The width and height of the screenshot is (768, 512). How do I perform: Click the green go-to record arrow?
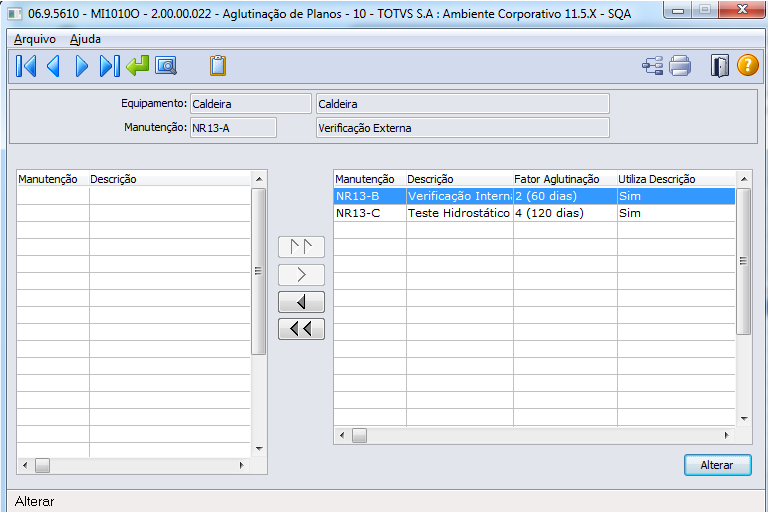coord(138,66)
